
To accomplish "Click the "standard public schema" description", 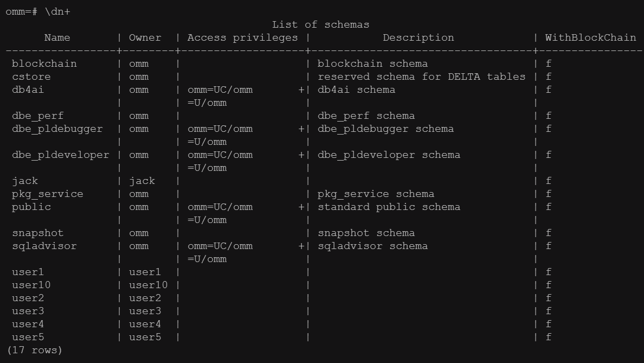I will pyautogui.click(x=389, y=207).
